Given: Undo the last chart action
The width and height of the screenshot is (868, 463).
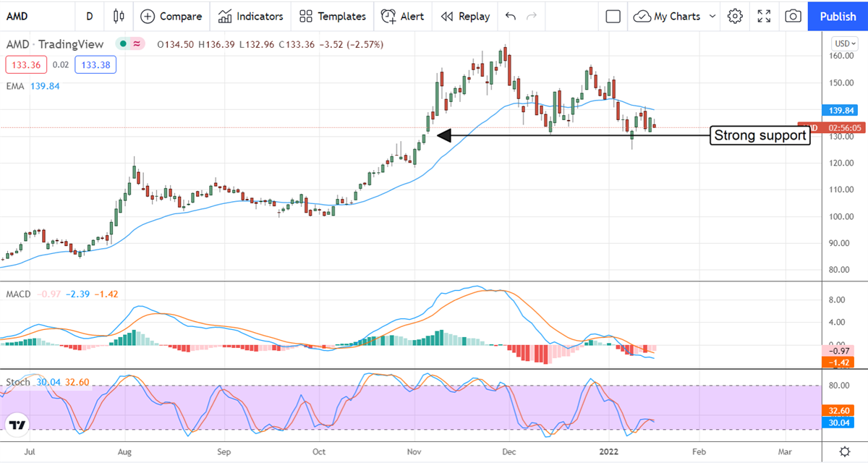Looking at the screenshot, I should pyautogui.click(x=511, y=16).
